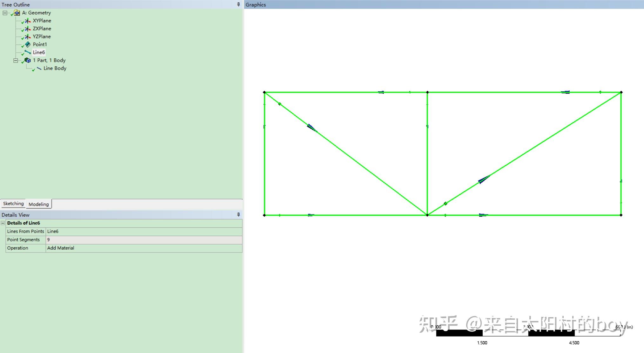644x353 pixels.
Task: Select the ZXPlane icon in the tree
Action: click(28, 29)
